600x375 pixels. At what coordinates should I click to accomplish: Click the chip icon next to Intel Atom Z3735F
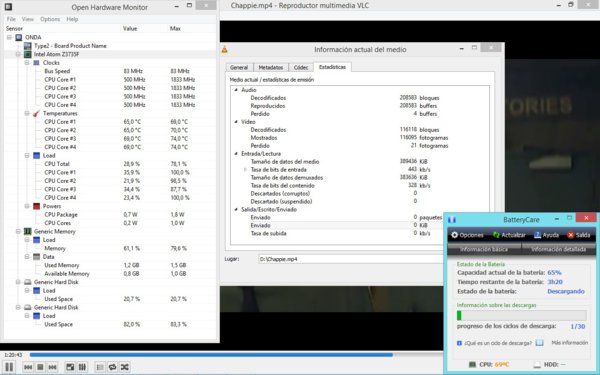click(x=28, y=54)
